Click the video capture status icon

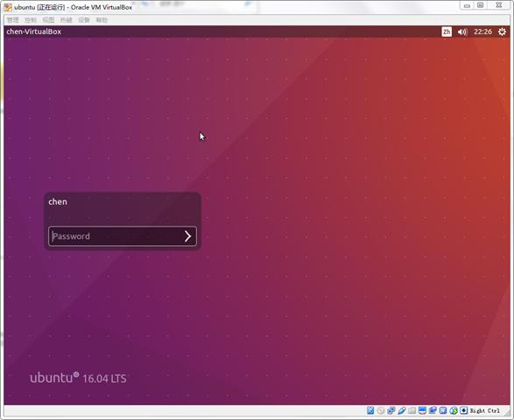click(x=433, y=410)
